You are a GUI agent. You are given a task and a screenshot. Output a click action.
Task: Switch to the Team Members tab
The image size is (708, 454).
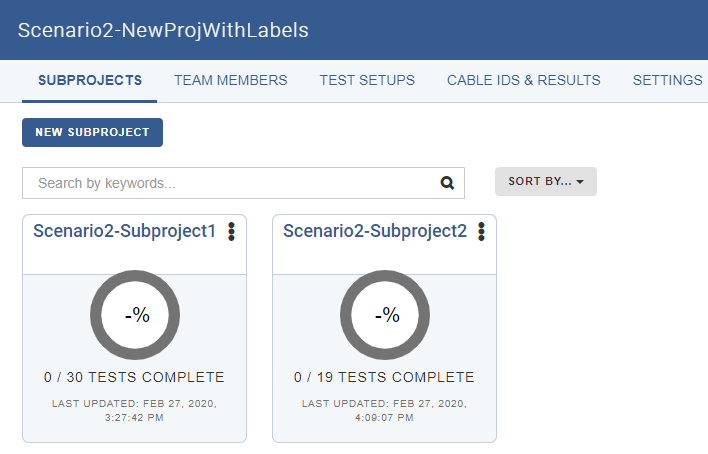(x=231, y=80)
